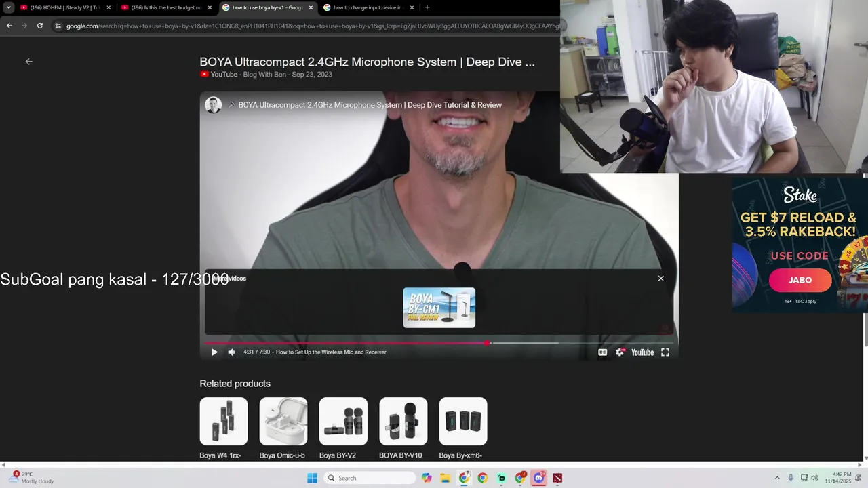Mute the video with the speaker icon
This screenshot has width=868, height=488.
coord(231,352)
